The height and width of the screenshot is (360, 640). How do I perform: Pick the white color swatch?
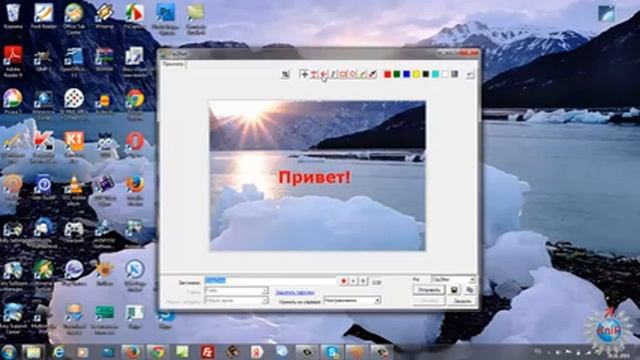tap(445, 74)
